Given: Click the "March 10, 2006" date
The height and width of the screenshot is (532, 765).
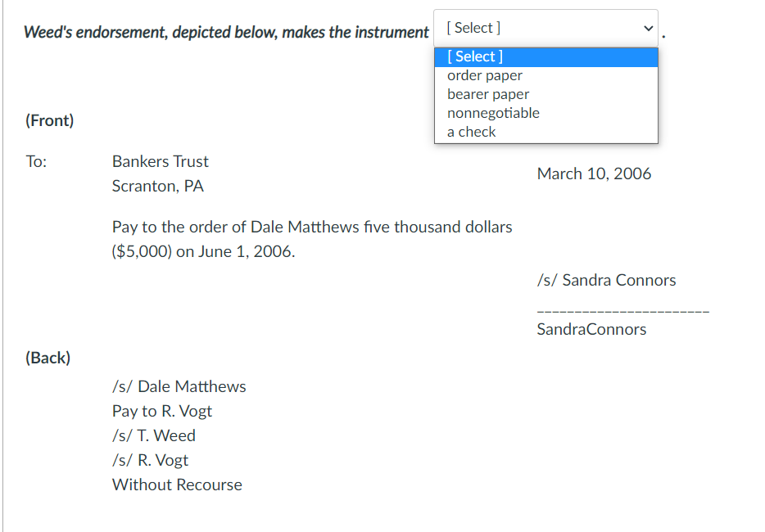Looking at the screenshot, I should click(594, 174).
